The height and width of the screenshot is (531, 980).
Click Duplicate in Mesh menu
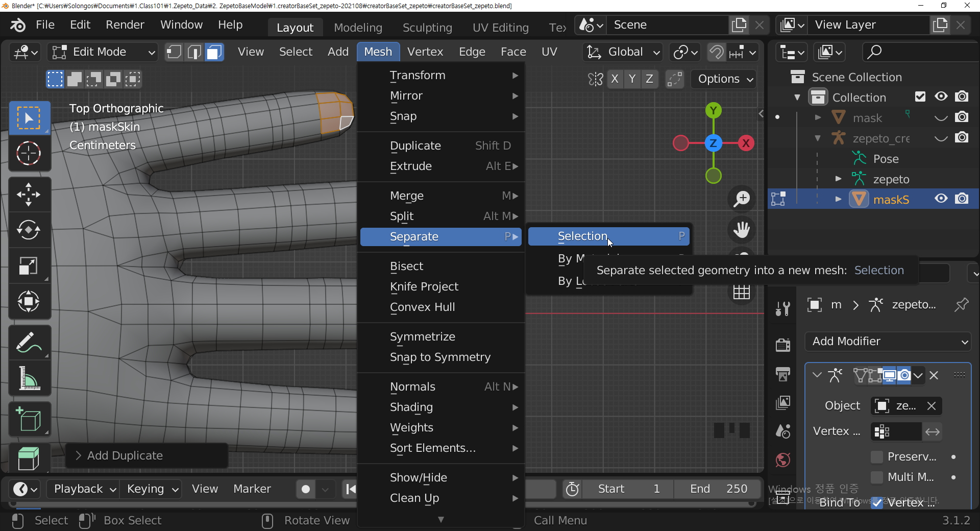441,146
